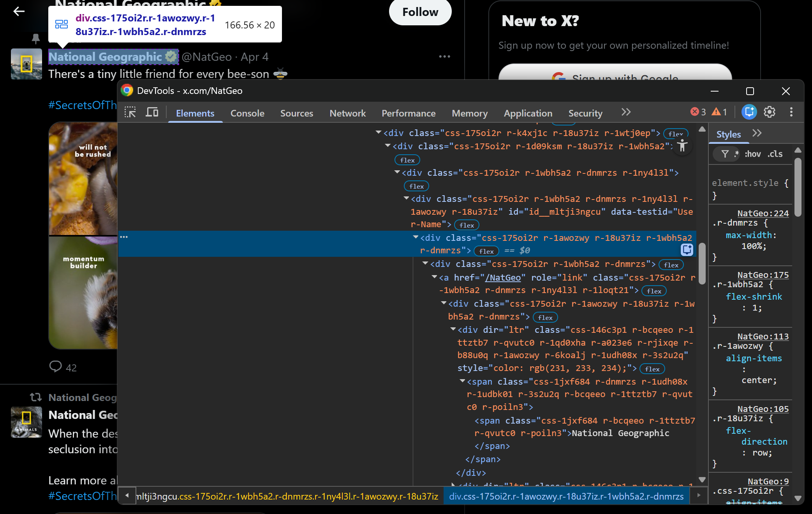Screen dimensions: 812x514
Task: Click the filter funnel in Styles pane
Action: coord(725,154)
